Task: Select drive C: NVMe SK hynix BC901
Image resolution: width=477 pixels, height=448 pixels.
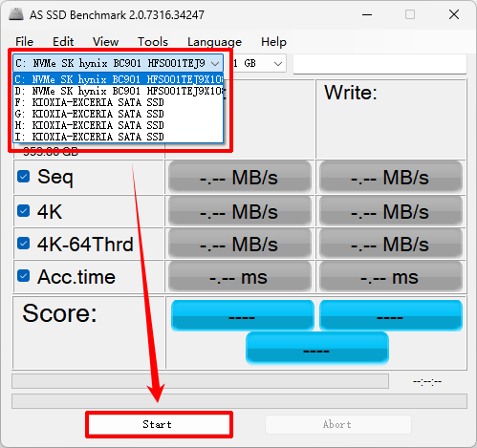Action: coord(119,79)
